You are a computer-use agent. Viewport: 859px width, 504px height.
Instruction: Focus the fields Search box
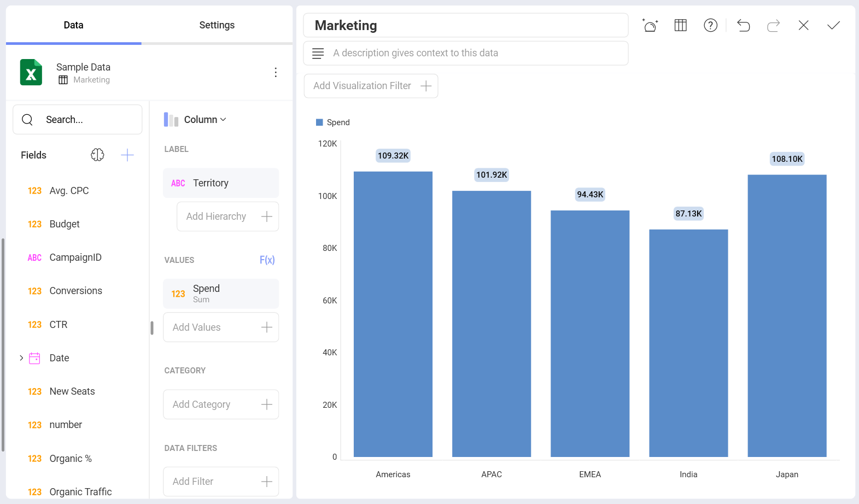[78, 119]
